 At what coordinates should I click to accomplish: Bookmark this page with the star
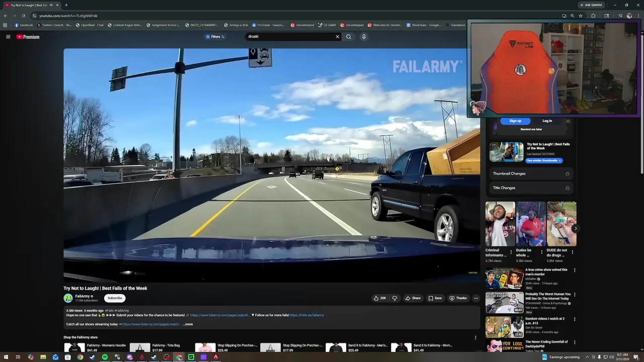point(580,16)
